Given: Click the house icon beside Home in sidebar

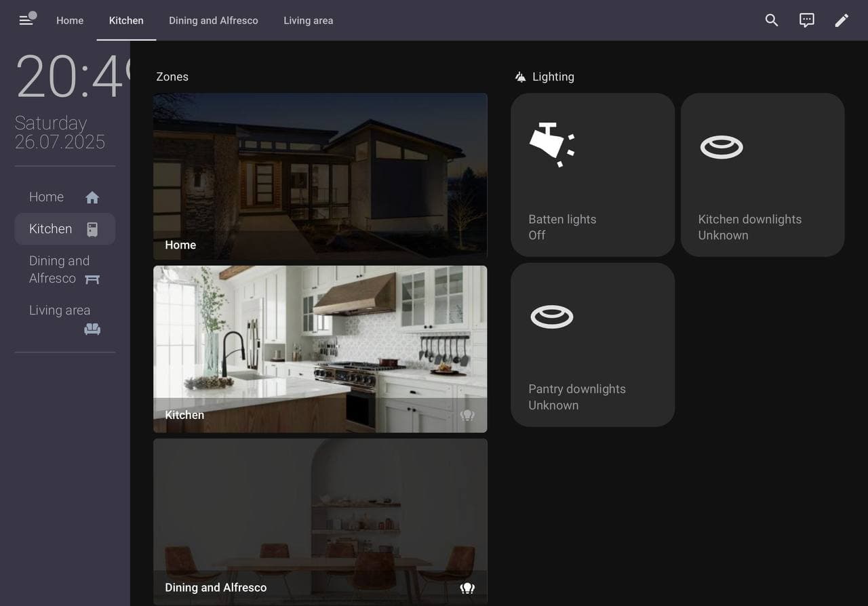Looking at the screenshot, I should point(92,197).
